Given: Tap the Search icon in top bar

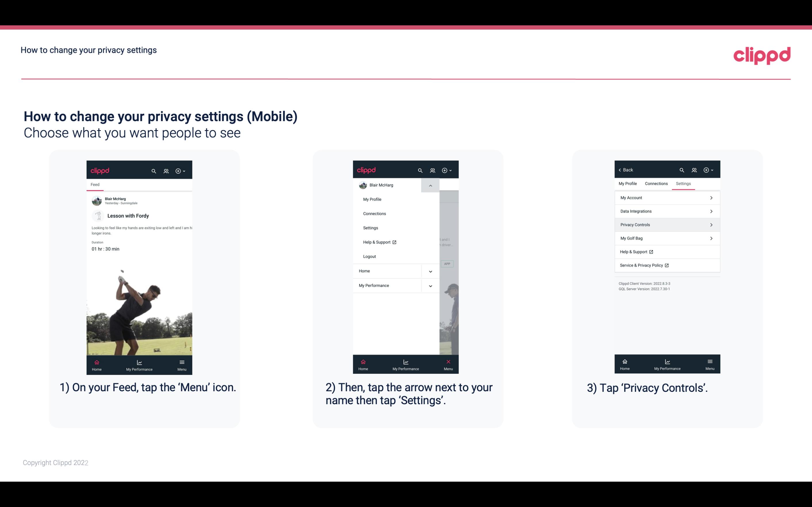Looking at the screenshot, I should [x=153, y=171].
